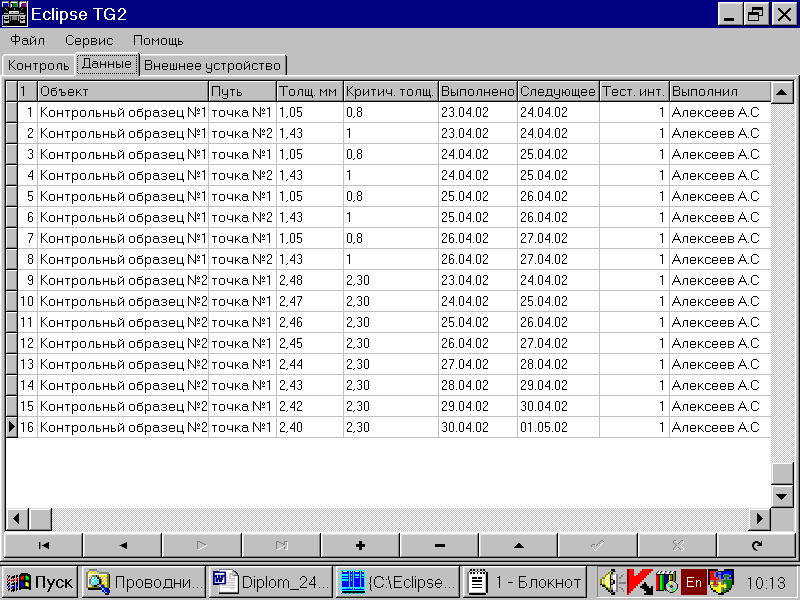Screen dimensions: 800x600
Task: Switch to the Контроль tab
Action: (x=39, y=65)
